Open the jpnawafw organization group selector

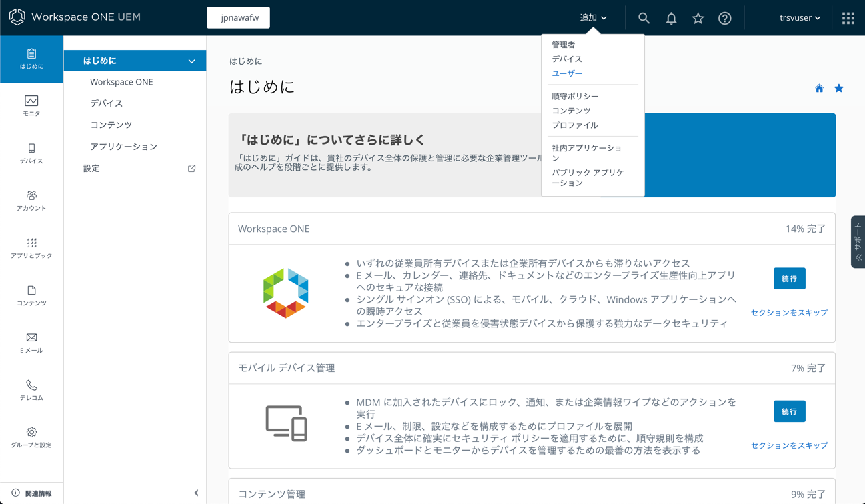click(239, 17)
